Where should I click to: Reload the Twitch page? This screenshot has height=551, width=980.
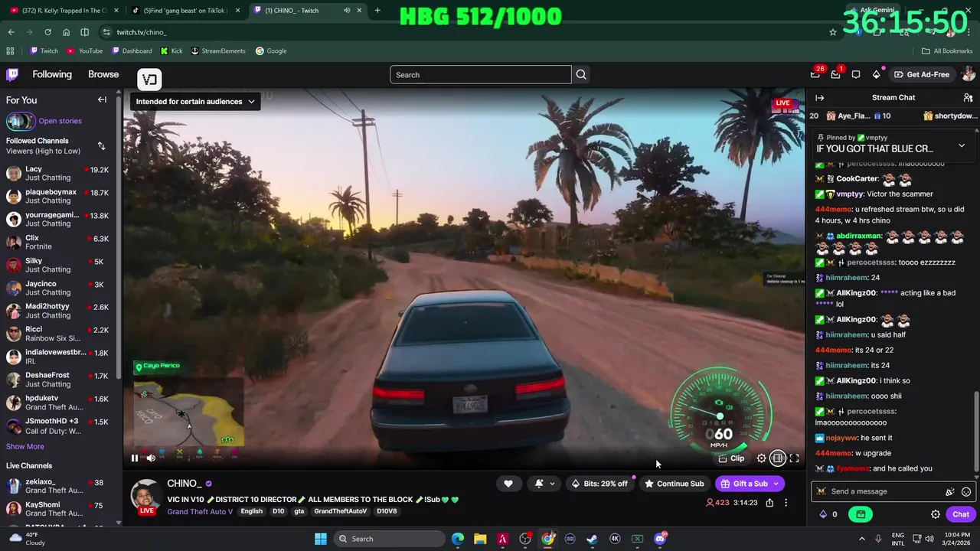47,32
